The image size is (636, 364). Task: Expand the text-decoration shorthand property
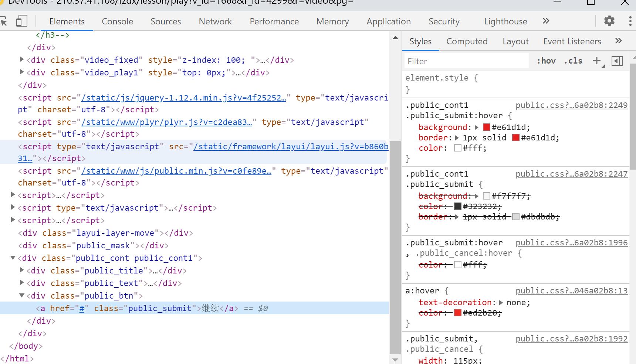(501, 303)
